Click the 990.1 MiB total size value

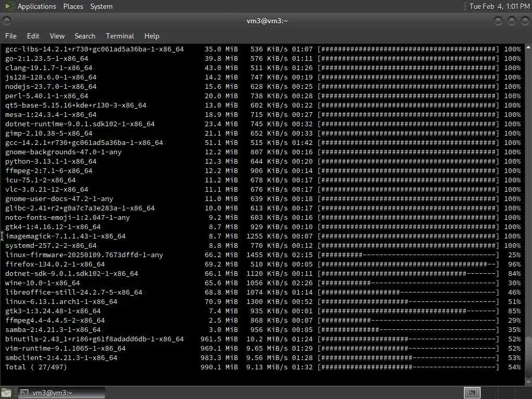click(x=219, y=367)
